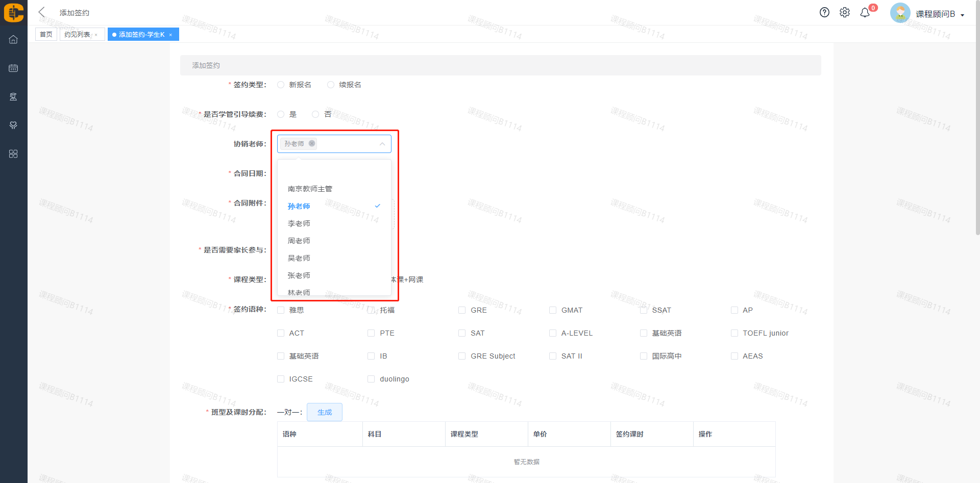Check the 雅思 language checkbox
The width and height of the screenshot is (980, 483).
click(x=281, y=310)
